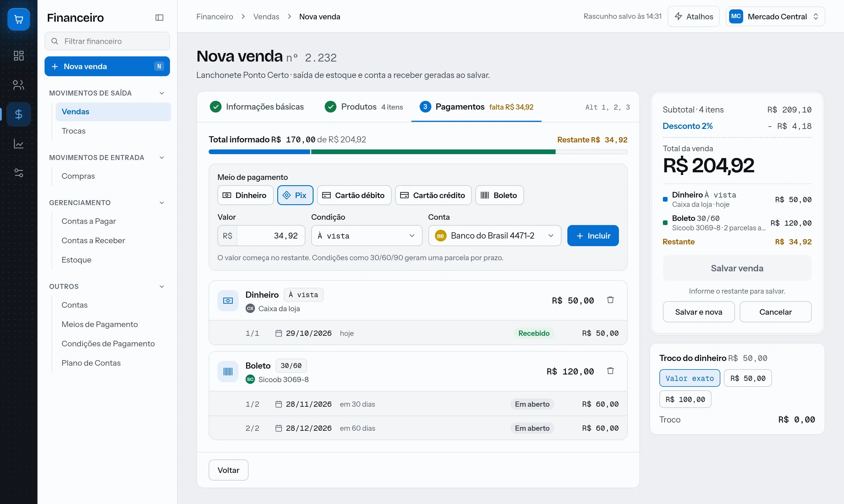Click the Caixa da loja CX badge
The height and width of the screenshot is (504, 844).
point(250,308)
